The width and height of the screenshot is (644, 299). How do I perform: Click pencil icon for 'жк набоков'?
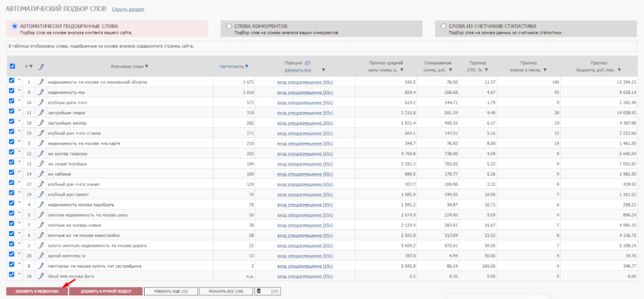(41, 174)
